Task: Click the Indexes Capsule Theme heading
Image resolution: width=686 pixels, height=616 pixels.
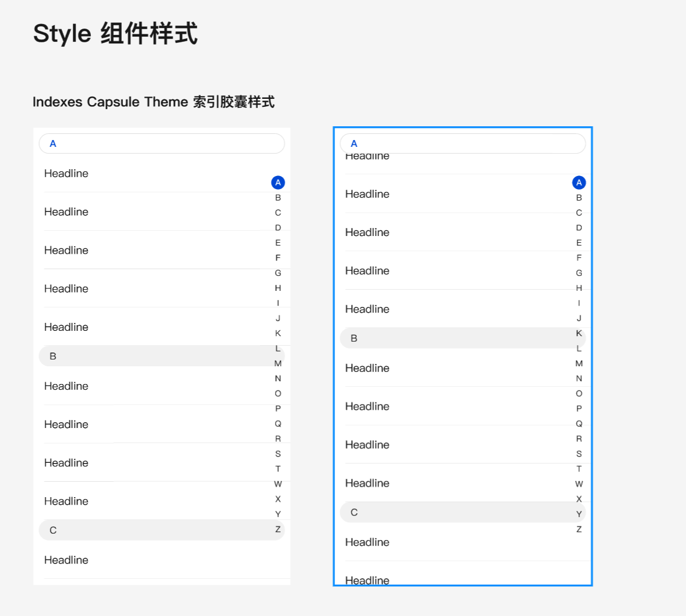Action: [x=154, y=102]
